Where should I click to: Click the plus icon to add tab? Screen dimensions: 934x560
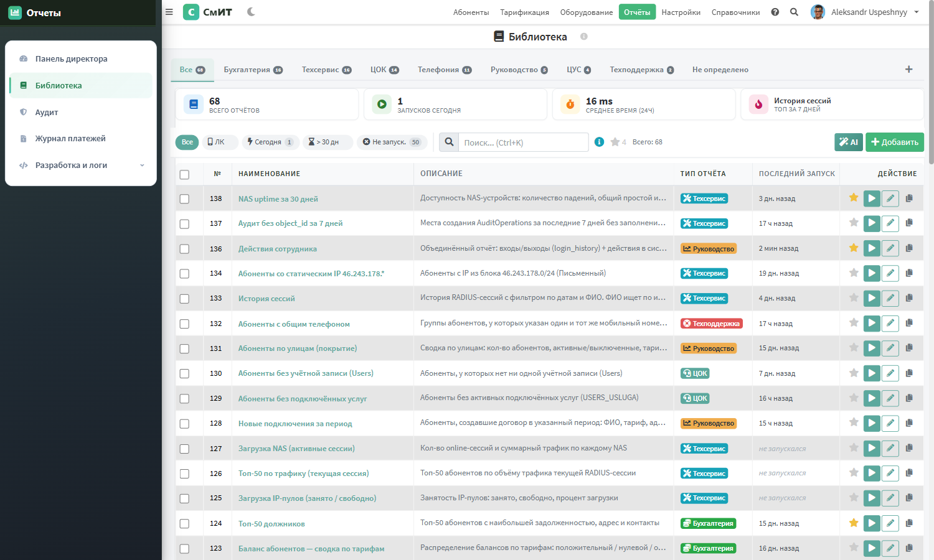coord(908,69)
